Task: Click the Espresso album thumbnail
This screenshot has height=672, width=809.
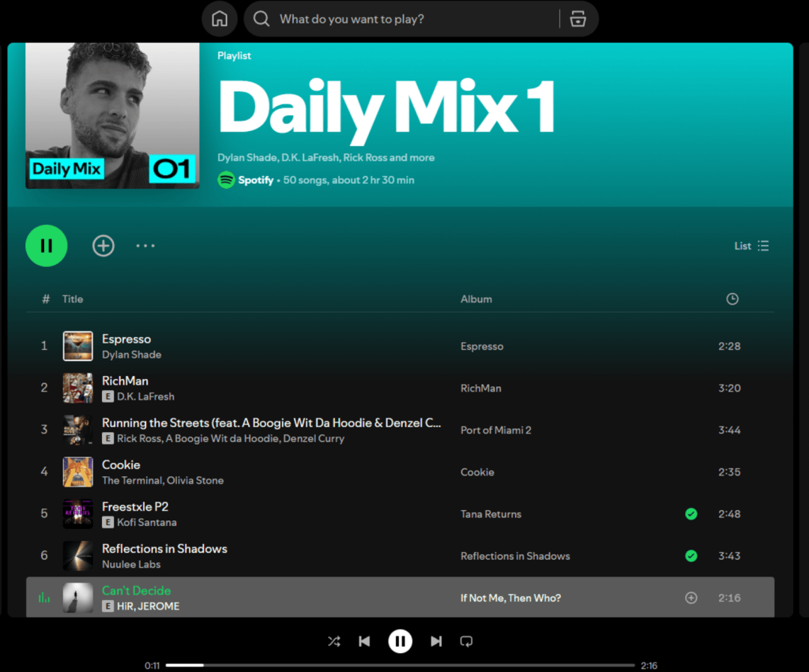Action: point(78,346)
